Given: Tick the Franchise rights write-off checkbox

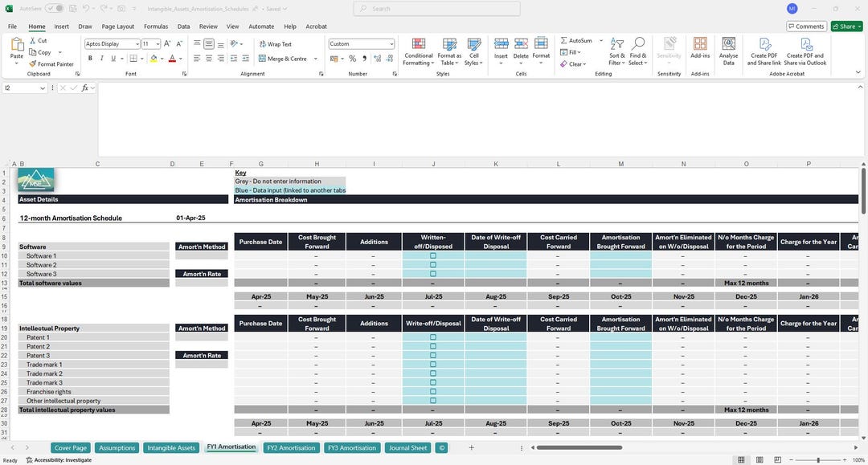Looking at the screenshot, I should pos(433,391).
